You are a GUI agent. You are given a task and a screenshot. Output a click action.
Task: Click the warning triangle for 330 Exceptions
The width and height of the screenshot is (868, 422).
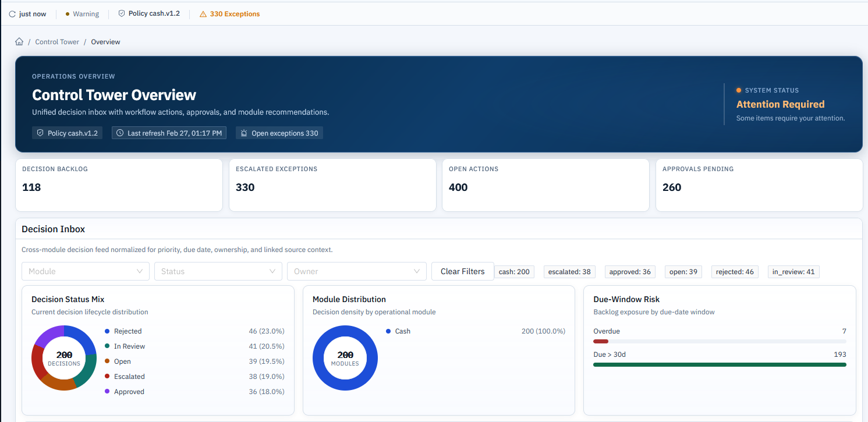pyautogui.click(x=204, y=13)
